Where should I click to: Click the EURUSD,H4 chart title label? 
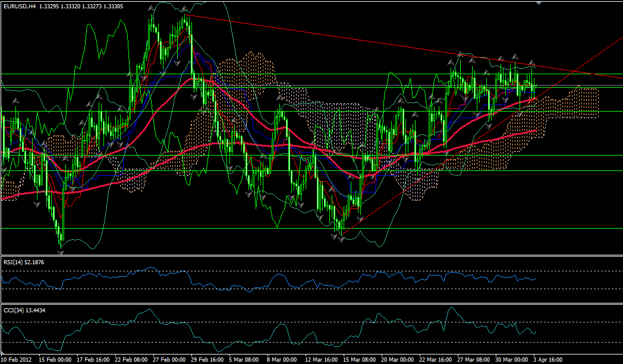pyautogui.click(x=17, y=6)
